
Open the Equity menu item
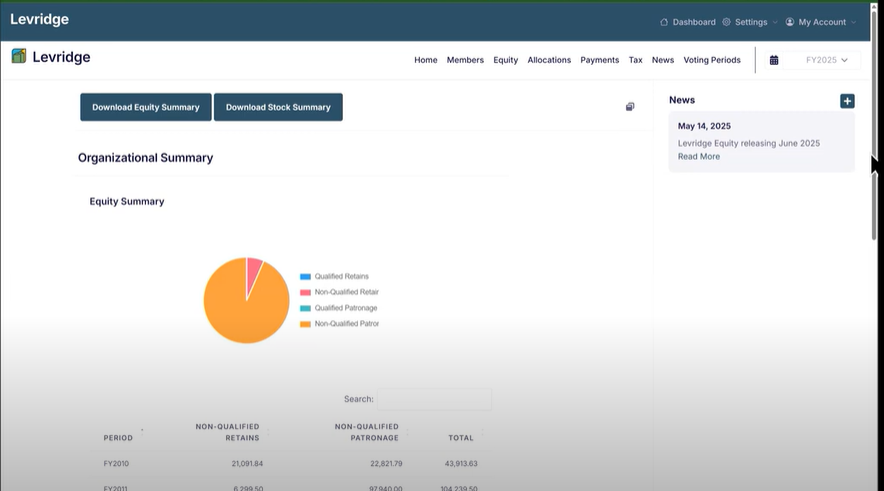coord(506,60)
